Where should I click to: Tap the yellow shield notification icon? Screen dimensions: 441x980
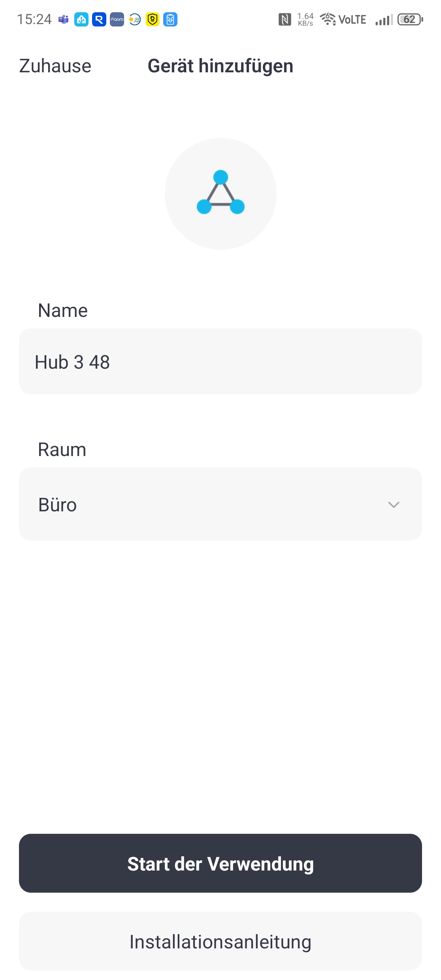153,19
